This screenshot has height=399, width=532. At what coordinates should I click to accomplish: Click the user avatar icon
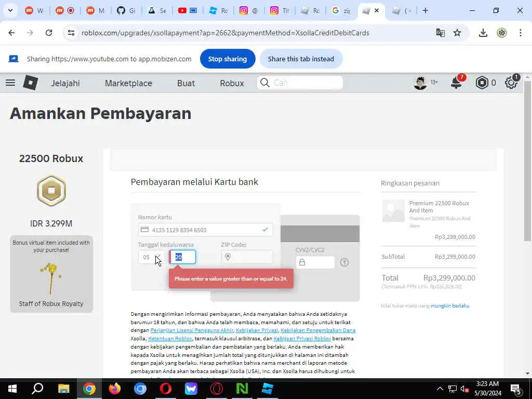420,83
